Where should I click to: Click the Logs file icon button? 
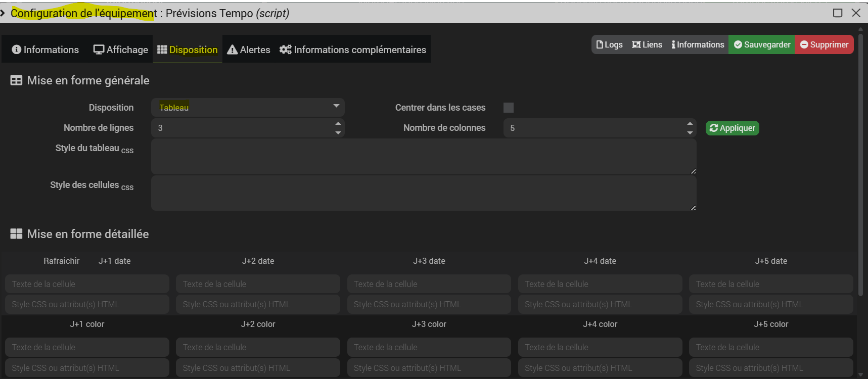pyautogui.click(x=609, y=44)
